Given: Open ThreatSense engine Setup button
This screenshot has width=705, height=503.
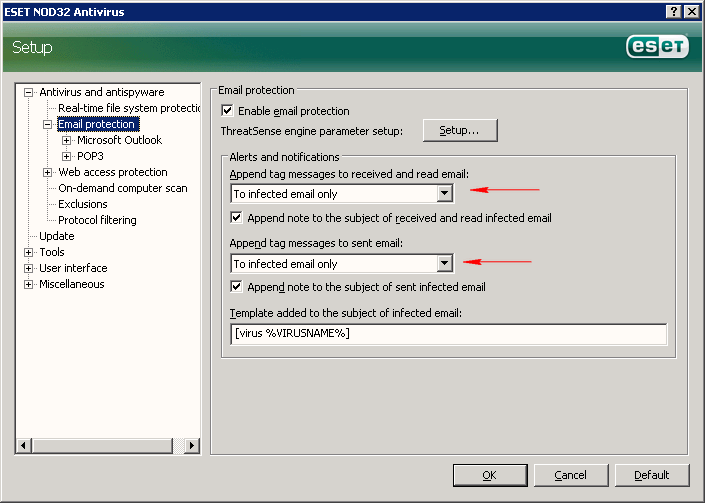Looking at the screenshot, I should (460, 131).
